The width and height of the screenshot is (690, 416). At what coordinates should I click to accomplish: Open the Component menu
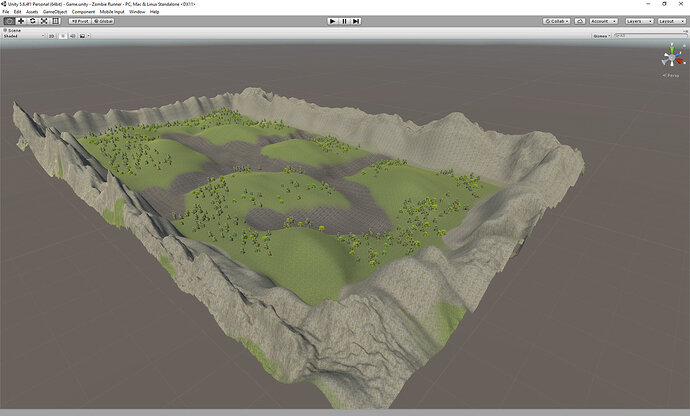point(83,12)
